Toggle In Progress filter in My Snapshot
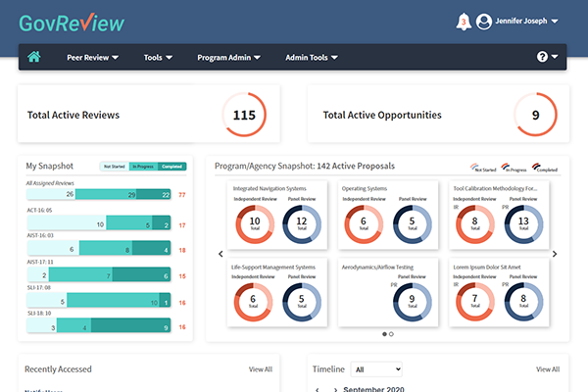 click(143, 167)
